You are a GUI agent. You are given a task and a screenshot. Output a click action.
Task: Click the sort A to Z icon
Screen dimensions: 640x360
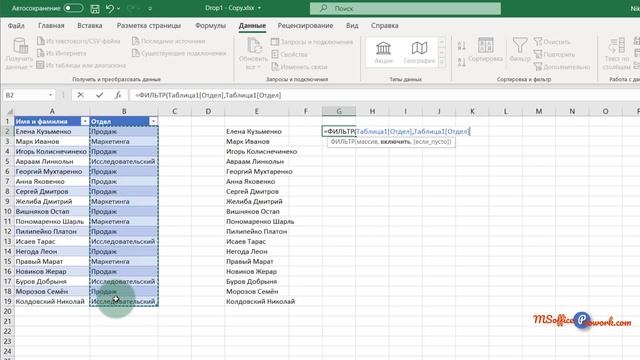(x=462, y=46)
